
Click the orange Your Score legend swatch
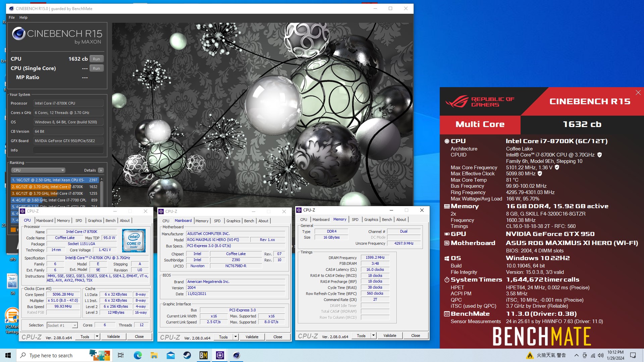click(x=13, y=230)
